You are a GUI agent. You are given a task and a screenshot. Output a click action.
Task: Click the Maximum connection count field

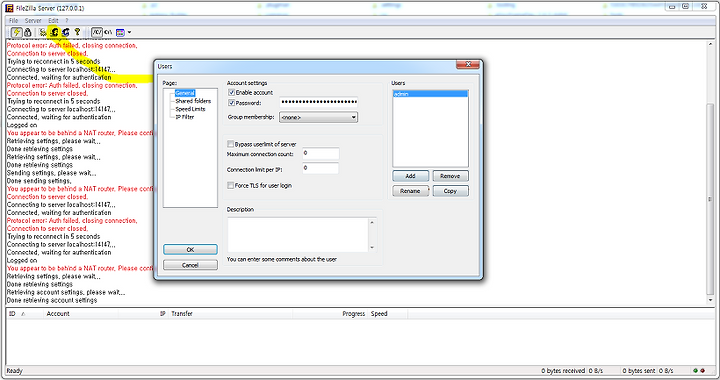point(321,154)
